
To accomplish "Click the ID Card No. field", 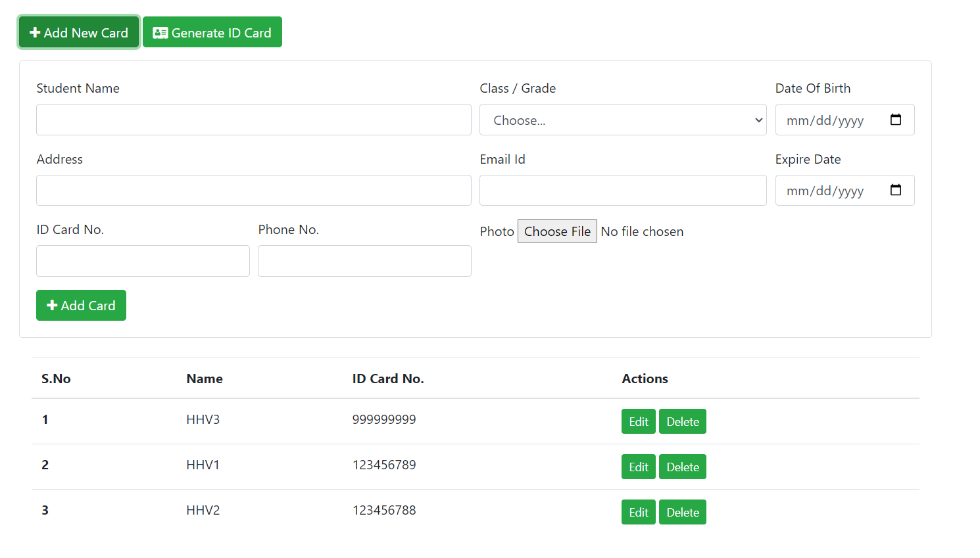I will [143, 261].
